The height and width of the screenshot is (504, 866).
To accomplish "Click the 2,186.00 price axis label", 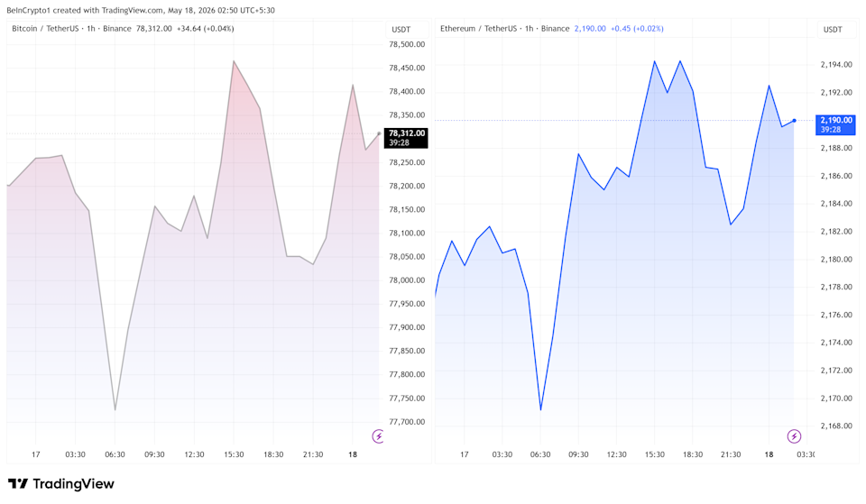I will pos(836,176).
